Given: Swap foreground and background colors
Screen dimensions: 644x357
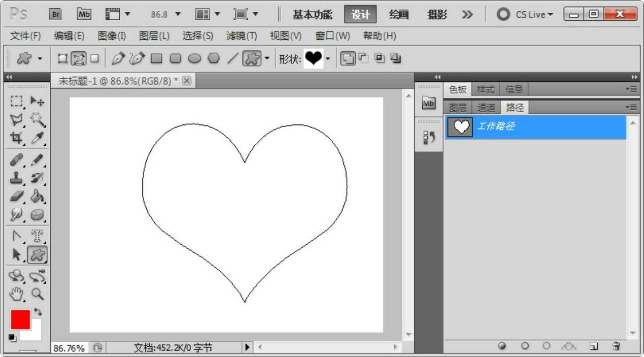Looking at the screenshot, I should 38,312.
